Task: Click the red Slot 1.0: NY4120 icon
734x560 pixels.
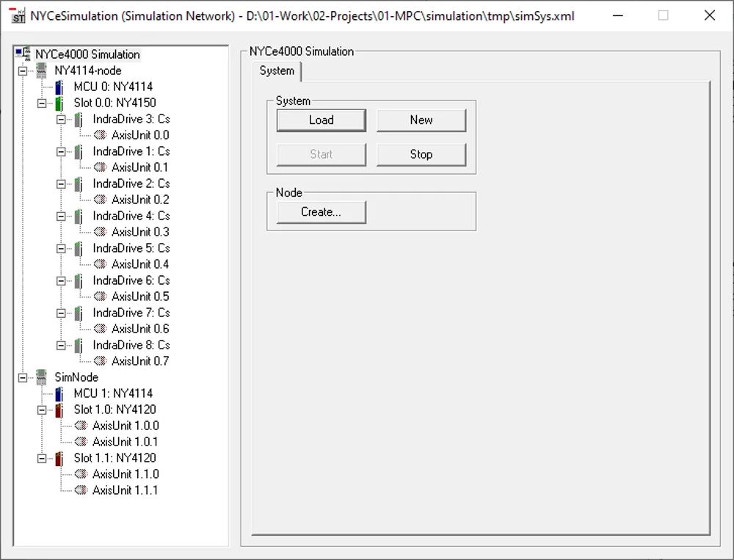Action: tap(60, 410)
